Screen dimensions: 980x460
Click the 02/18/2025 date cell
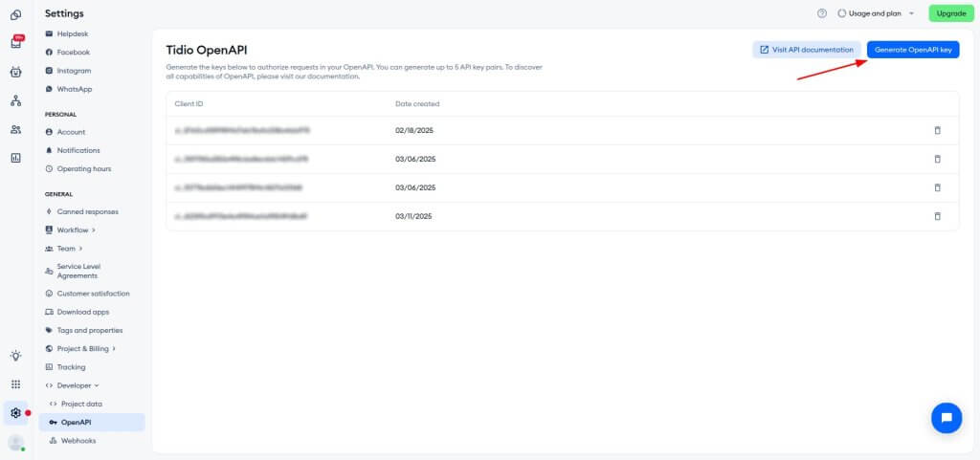point(414,130)
